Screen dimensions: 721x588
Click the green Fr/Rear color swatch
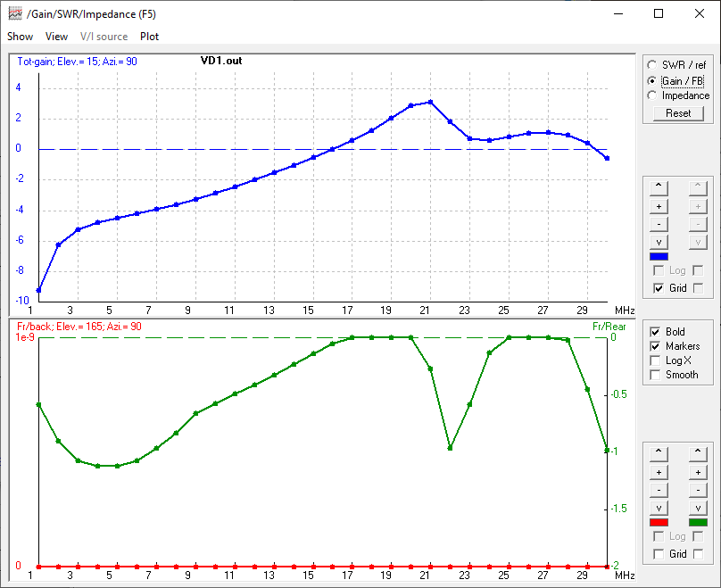[x=698, y=522]
